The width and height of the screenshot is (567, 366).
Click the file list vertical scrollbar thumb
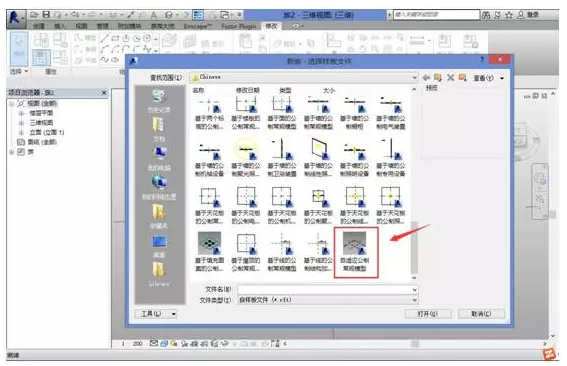point(414,247)
